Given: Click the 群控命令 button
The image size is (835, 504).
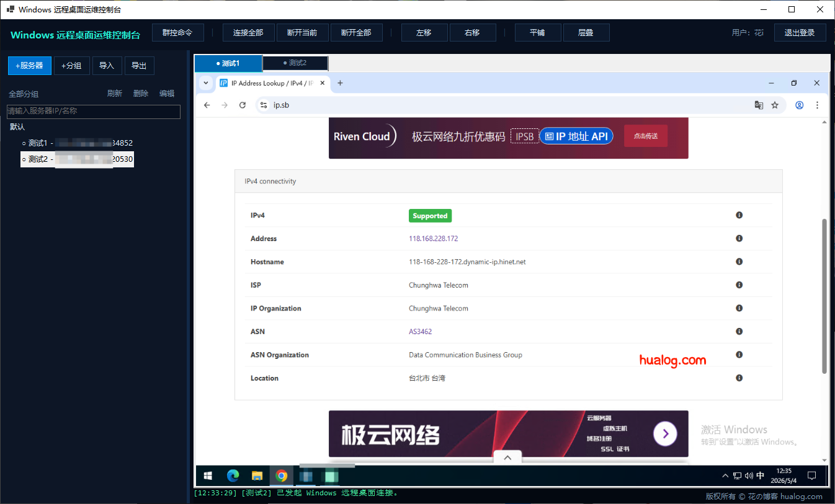Looking at the screenshot, I should coord(177,33).
